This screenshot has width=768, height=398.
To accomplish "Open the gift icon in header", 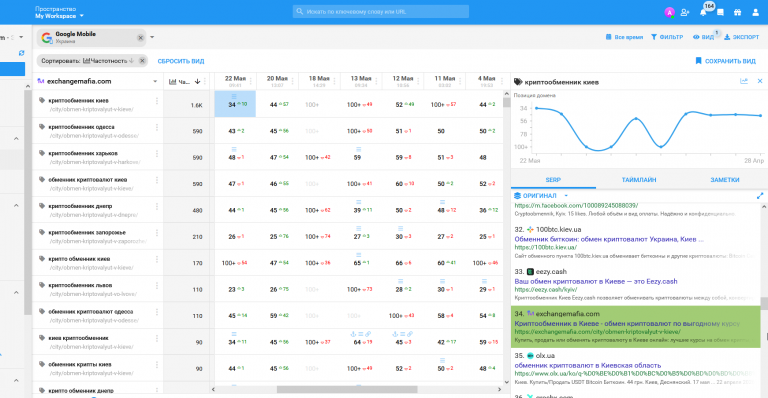I will click(x=737, y=12).
